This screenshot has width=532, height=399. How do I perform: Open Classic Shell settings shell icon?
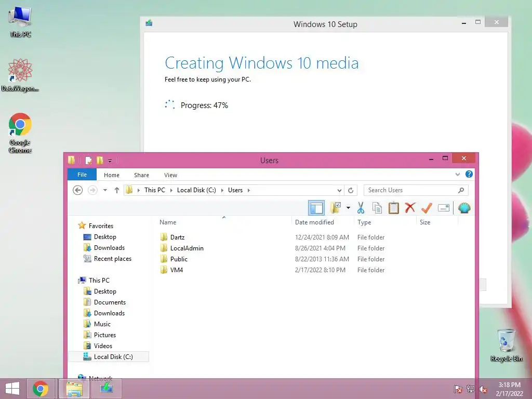(464, 208)
